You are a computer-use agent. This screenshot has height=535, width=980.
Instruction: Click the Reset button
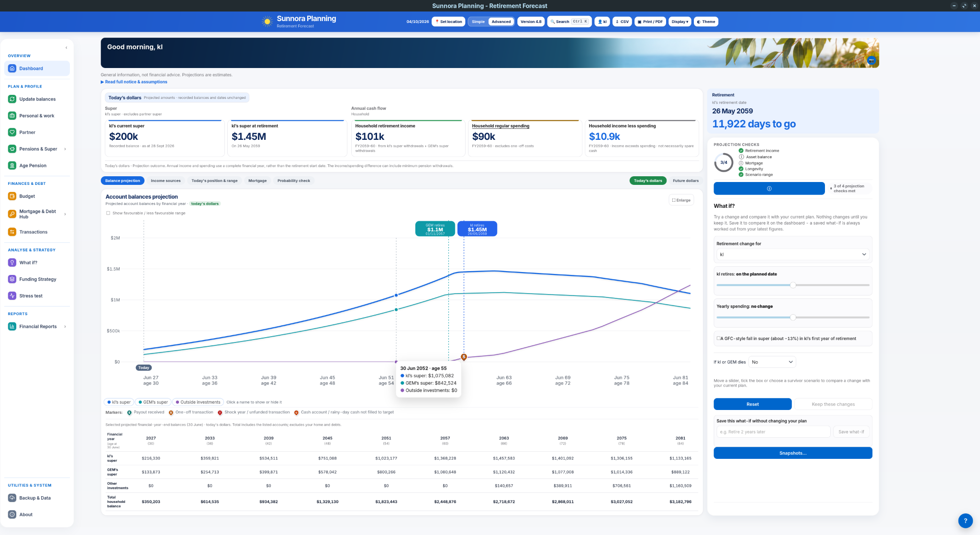point(752,404)
